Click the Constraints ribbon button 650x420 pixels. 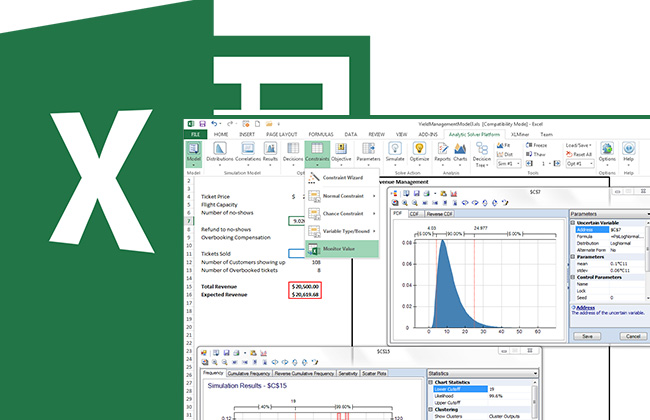click(x=317, y=154)
